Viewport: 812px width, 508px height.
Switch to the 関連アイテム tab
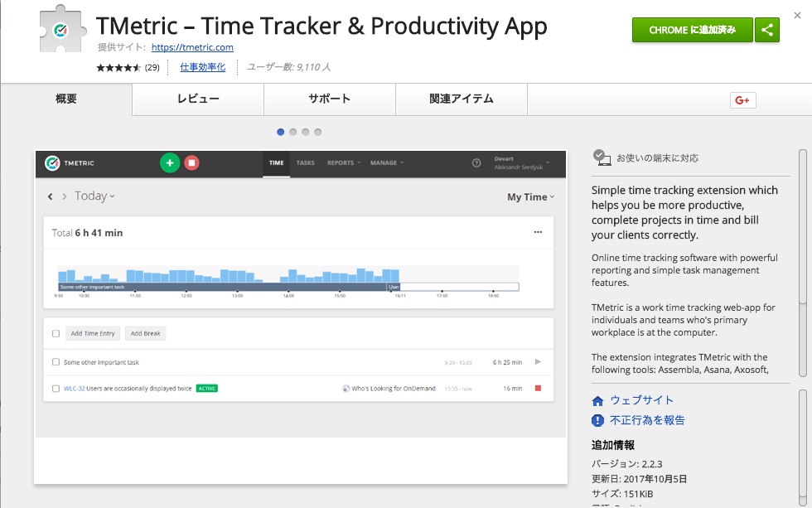pos(462,99)
